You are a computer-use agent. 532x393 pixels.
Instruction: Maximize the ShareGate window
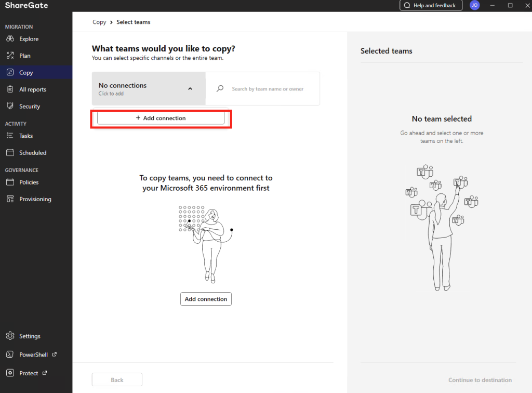pos(510,5)
